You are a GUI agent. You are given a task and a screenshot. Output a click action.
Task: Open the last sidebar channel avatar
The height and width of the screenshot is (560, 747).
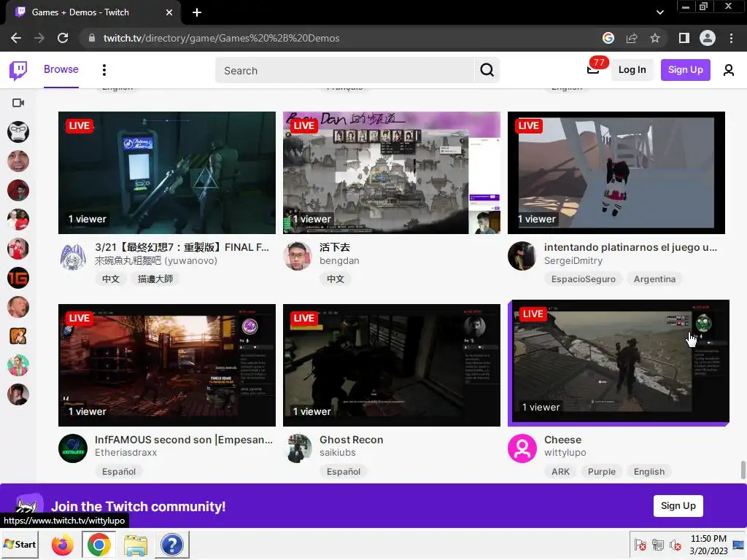[x=18, y=394]
